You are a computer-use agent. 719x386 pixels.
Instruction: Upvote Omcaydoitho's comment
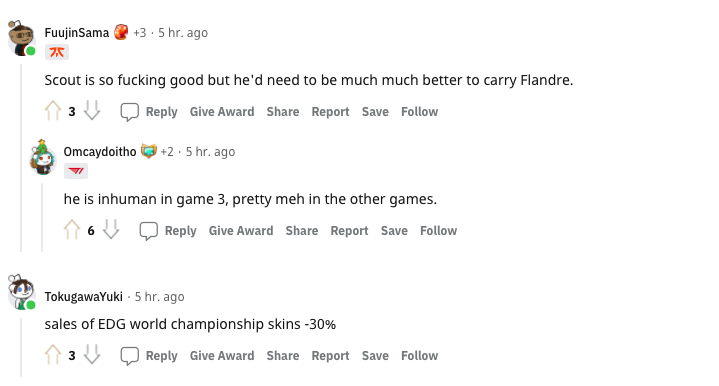click(x=72, y=230)
